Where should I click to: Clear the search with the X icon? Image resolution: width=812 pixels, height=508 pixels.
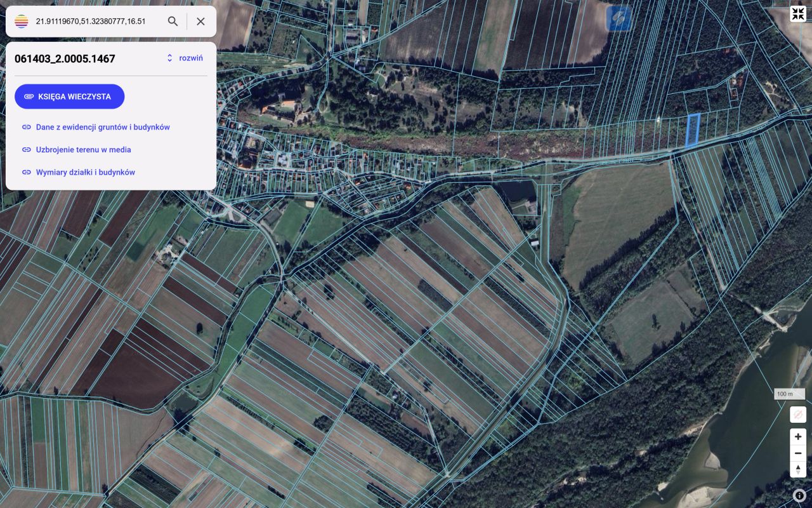pos(200,22)
